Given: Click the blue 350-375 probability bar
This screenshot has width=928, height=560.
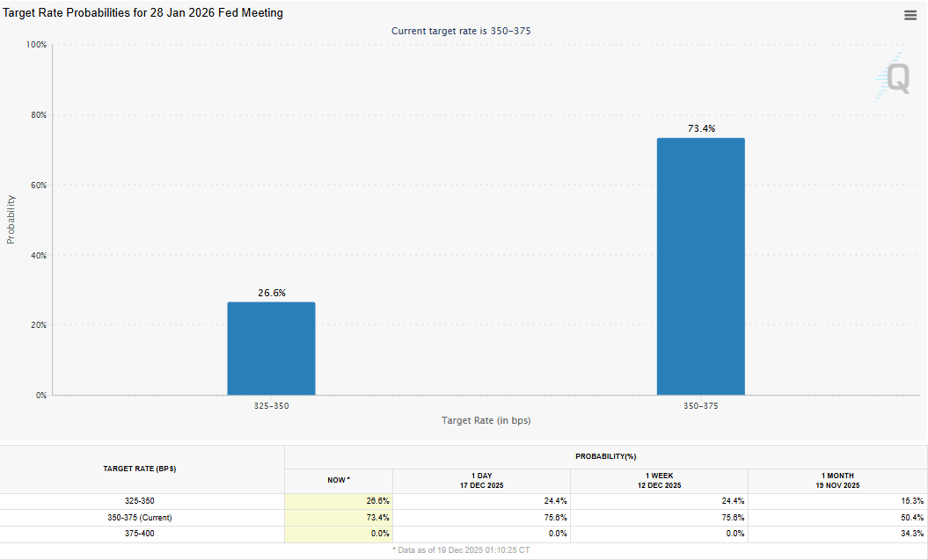Looking at the screenshot, I should point(700,266).
